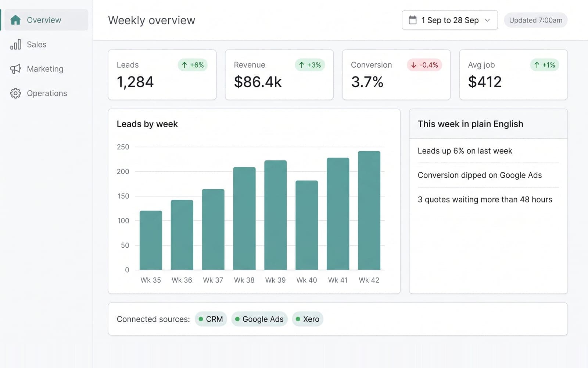This screenshot has width=588, height=368.
Task: Click the Wk 35 bar
Action: coord(151,240)
